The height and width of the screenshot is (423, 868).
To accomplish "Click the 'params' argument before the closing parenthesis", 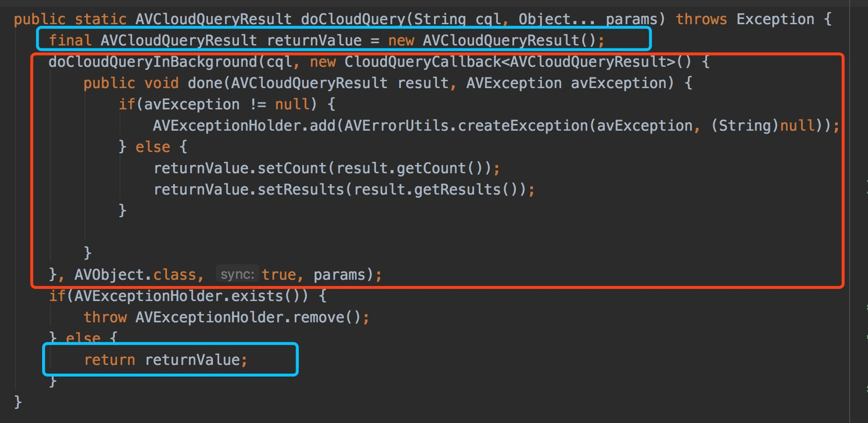I will click(339, 275).
